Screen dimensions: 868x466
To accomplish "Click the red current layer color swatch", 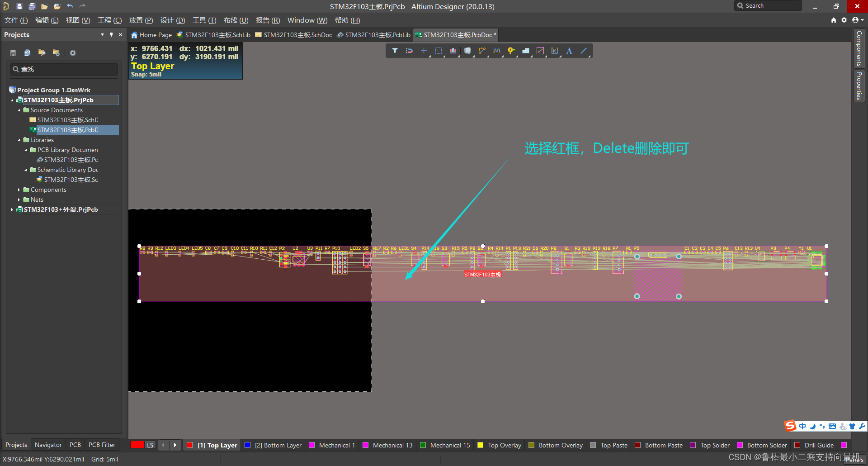I will click(137, 445).
